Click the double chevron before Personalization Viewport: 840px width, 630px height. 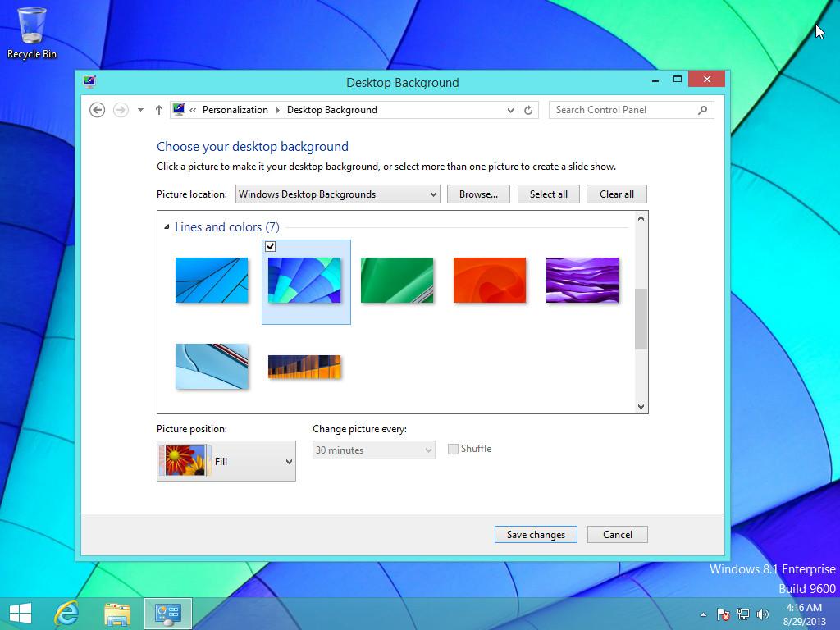pyautogui.click(x=193, y=110)
